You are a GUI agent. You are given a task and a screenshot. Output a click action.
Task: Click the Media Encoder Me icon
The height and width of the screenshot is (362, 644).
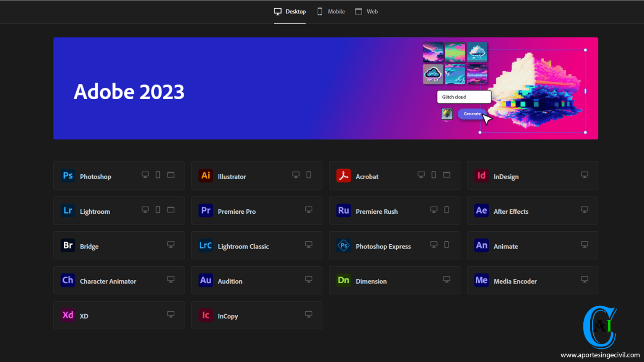(x=481, y=280)
